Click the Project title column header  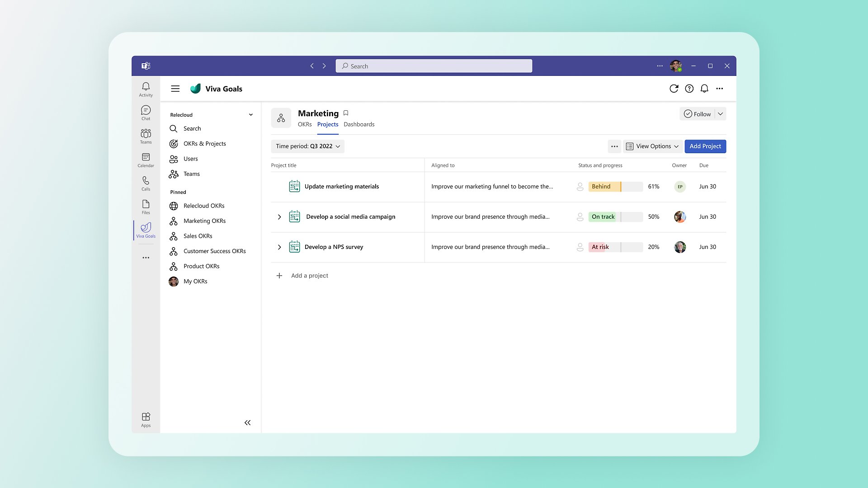tap(284, 165)
